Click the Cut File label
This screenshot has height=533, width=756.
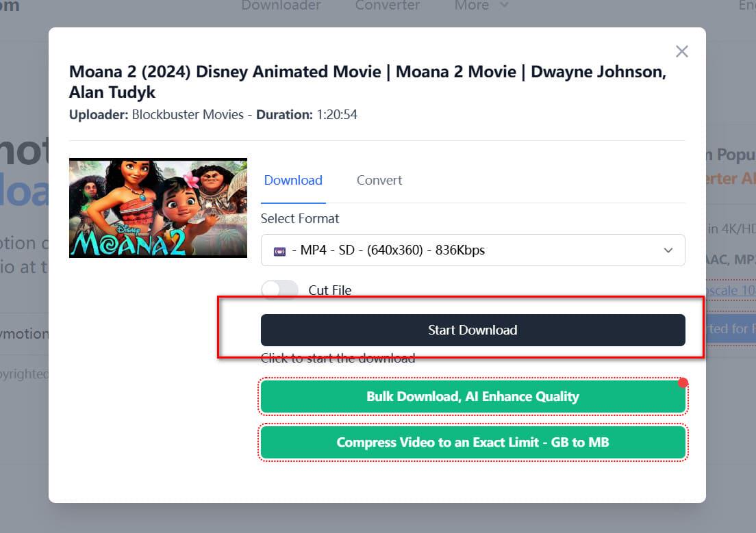pyautogui.click(x=330, y=290)
